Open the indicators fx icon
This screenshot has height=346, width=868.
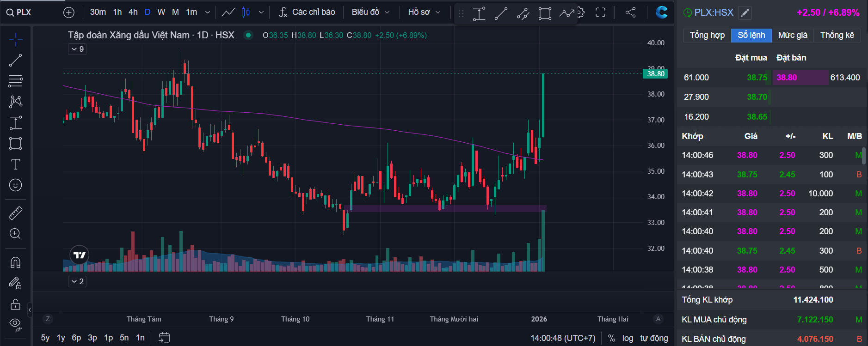(283, 12)
